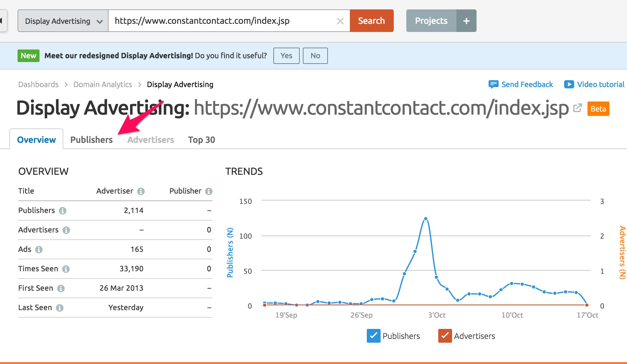Click the 26 Mar 2013 first seen date
Screen dimensions: 627x364
121,288
